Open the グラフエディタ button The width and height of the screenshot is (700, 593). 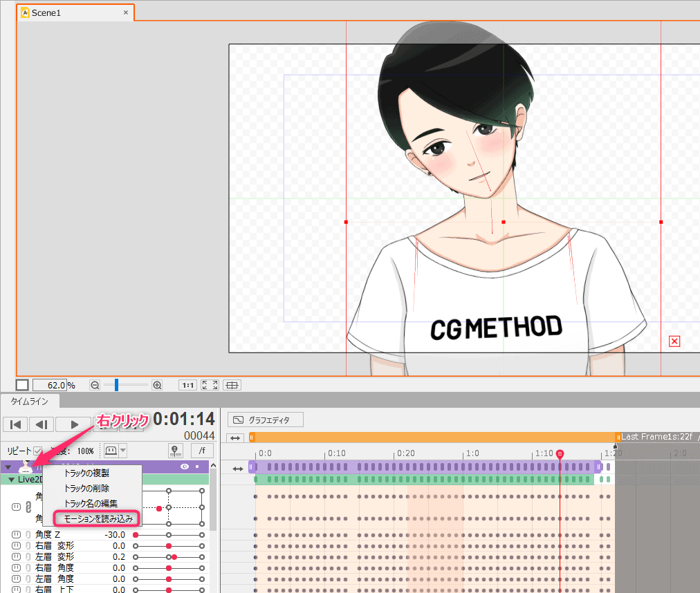pyautogui.click(x=266, y=420)
